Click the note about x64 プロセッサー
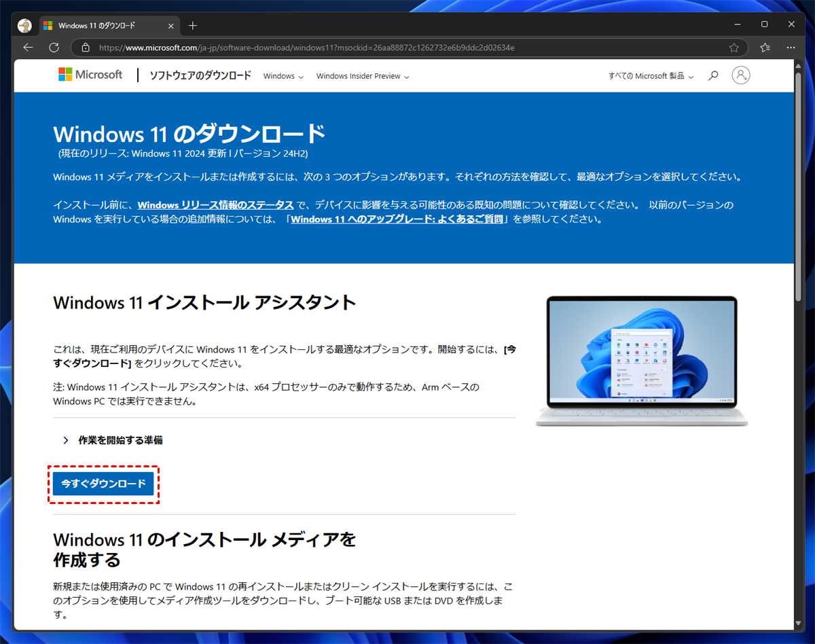Screen dimensions: 815x644 click(266, 394)
